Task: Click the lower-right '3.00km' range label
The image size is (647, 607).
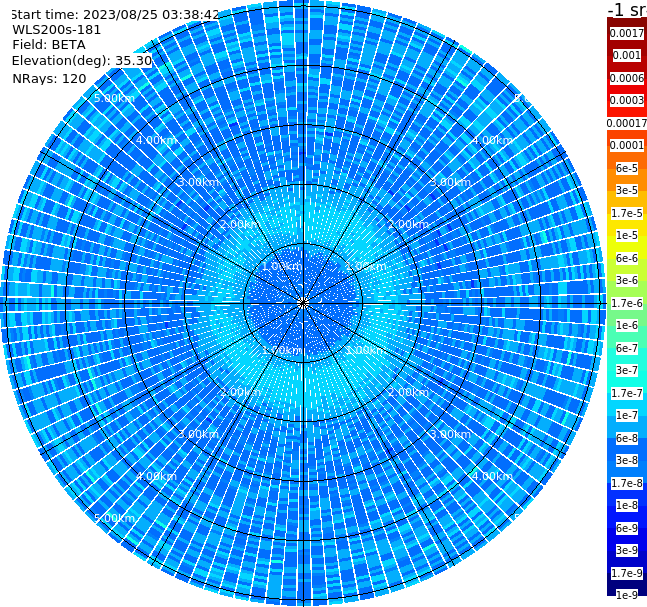Action: pos(450,434)
